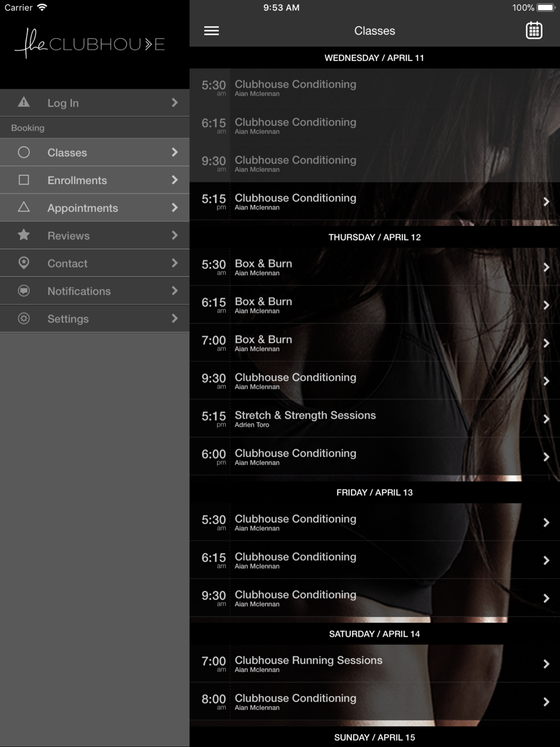Select Friday 6:15 am Clubhouse Conditioning class
This screenshot has width=560, height=747.
[x=375, y=560]
